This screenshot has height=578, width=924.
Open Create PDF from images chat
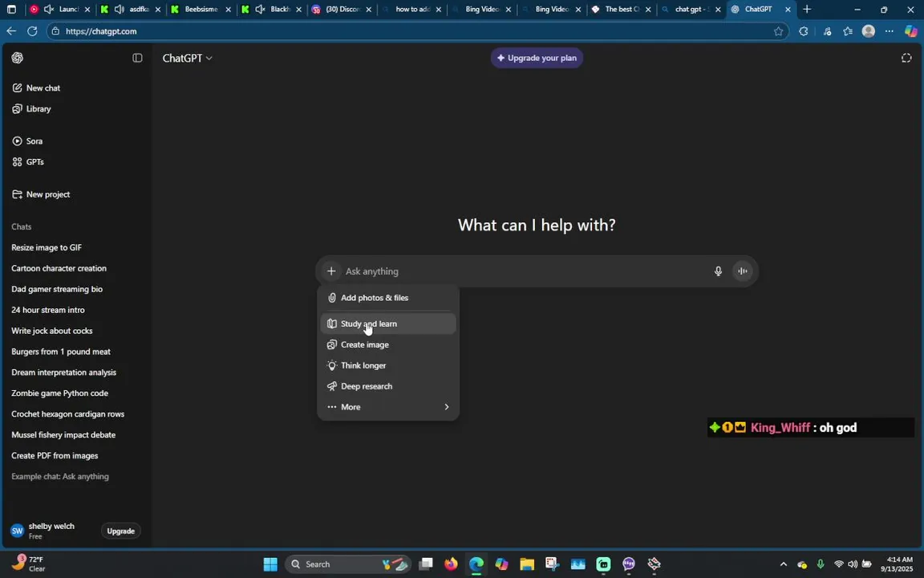(55, 456)
